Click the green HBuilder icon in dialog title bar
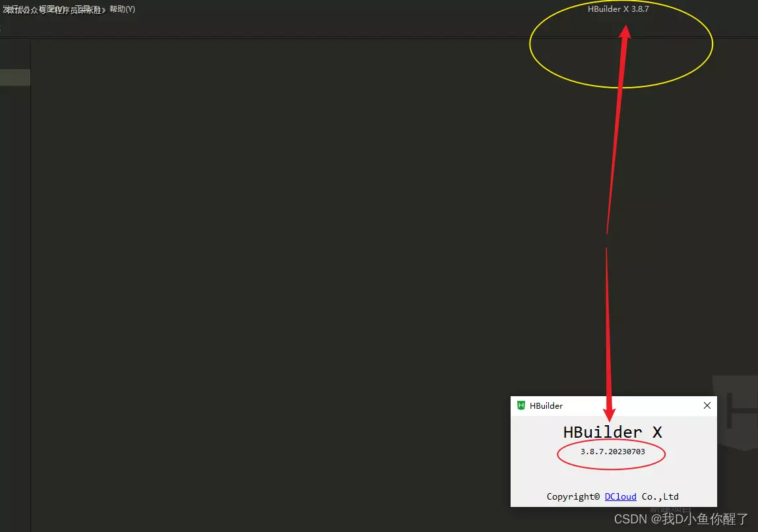The height and width of the screenshot is (532, 758). point(521,405)
